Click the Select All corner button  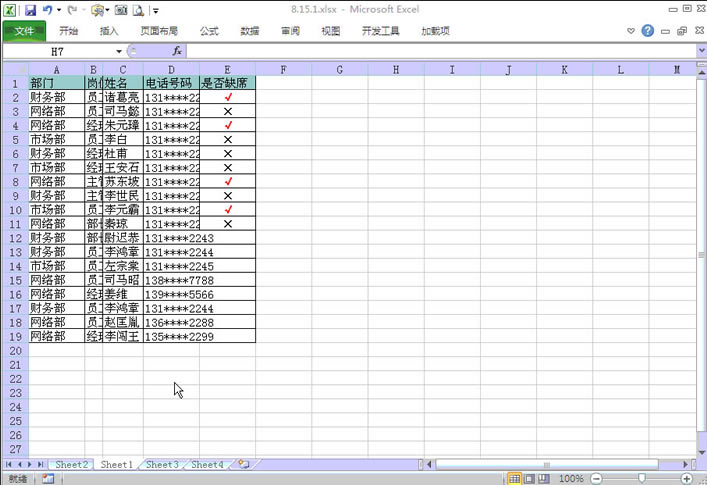coord(16,69)
